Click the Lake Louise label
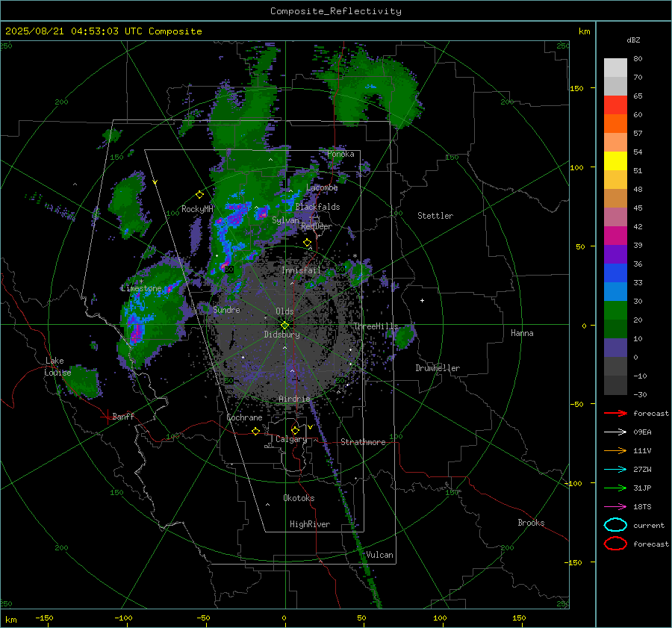672x628 pixels. coord(57,367)
